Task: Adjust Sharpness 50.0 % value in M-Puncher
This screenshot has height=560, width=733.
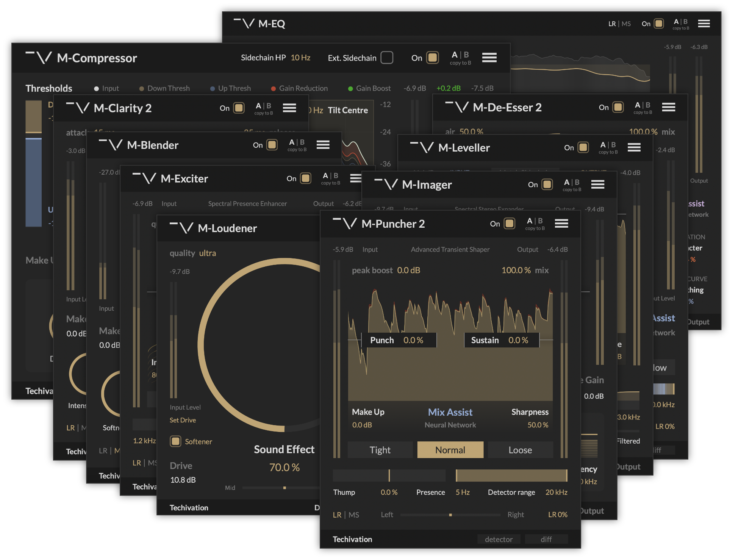Action: pos(538,425)
